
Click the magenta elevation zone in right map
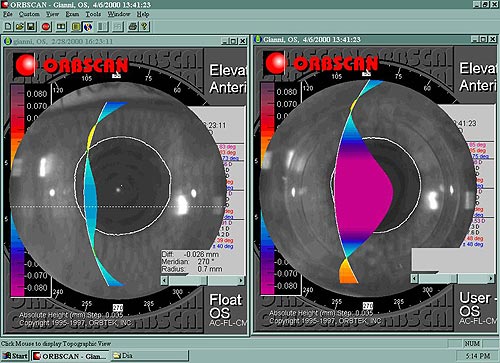coord(363,192)
